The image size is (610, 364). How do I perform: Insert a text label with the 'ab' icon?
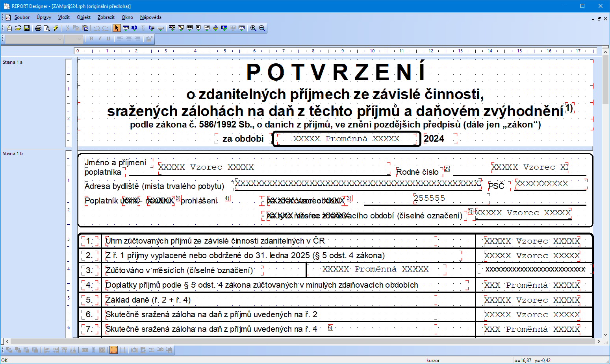(134, 28)
